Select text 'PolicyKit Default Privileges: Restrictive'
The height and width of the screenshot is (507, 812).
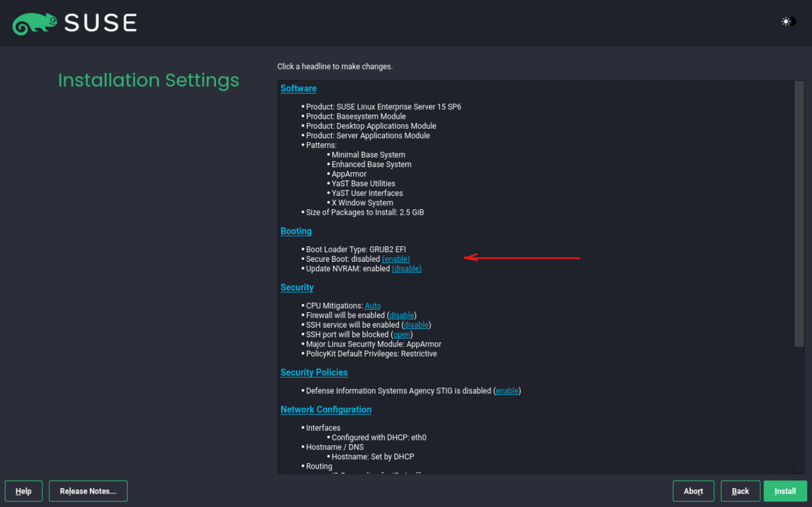coord(371,353)
